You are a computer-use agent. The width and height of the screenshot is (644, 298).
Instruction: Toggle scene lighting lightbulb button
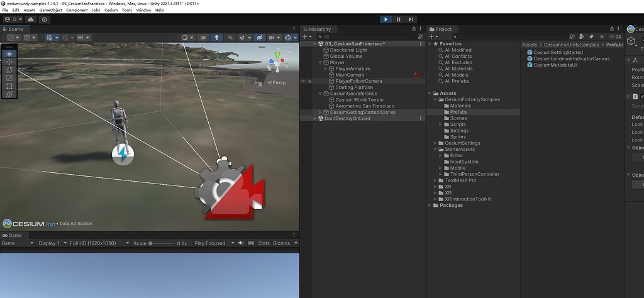pyautogui.click(x=216, y=37)
